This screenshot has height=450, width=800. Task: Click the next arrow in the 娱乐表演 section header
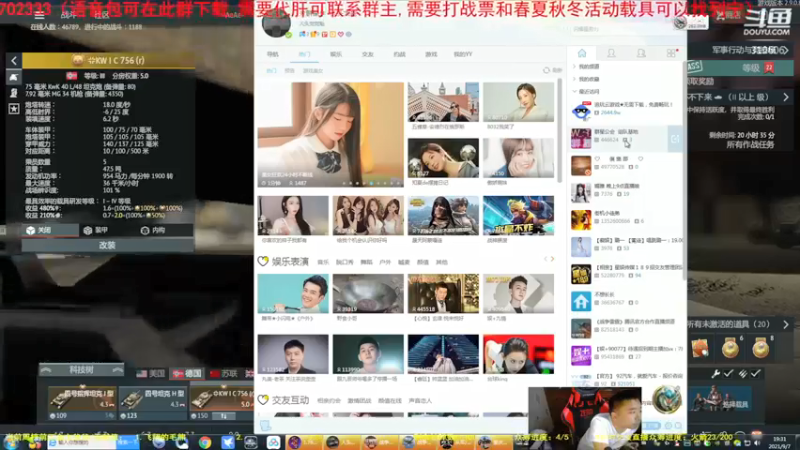pyautogui.click(x=552, y=259)
